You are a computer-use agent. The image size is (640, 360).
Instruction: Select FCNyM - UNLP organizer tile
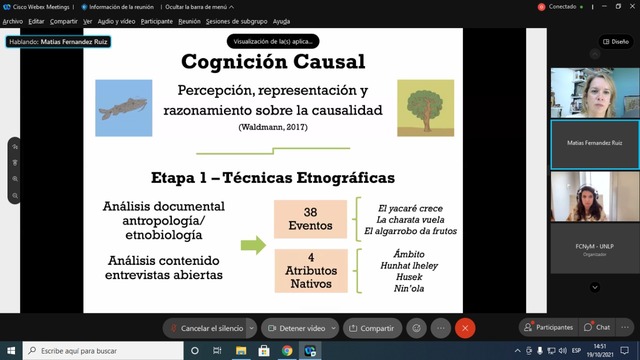[595, 249]
